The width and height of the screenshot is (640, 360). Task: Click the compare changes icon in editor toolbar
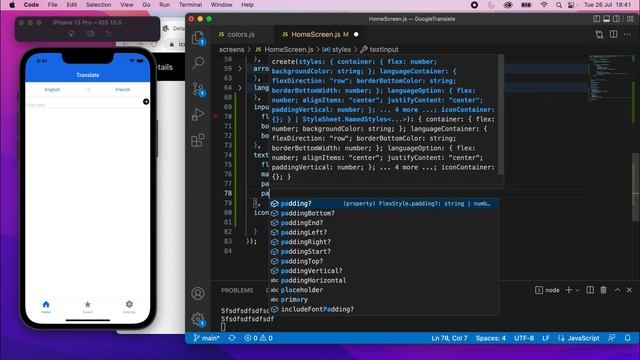[599, 35]
